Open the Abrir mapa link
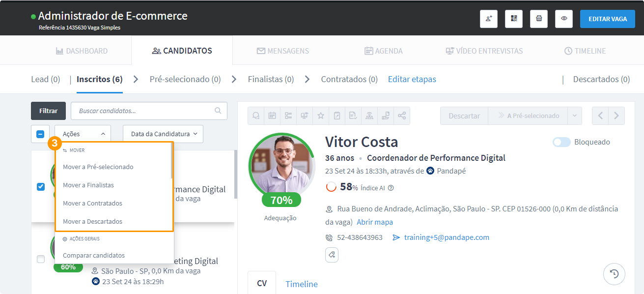This screenshot has width=644, height=294. 374,222
